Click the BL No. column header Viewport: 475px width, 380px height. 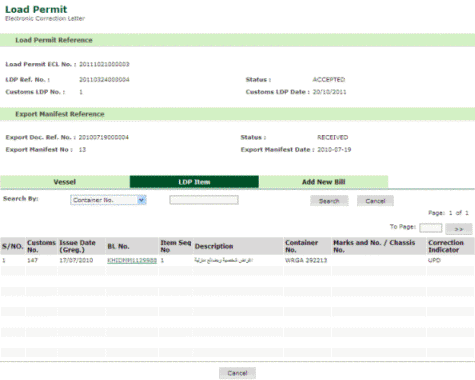132,246
